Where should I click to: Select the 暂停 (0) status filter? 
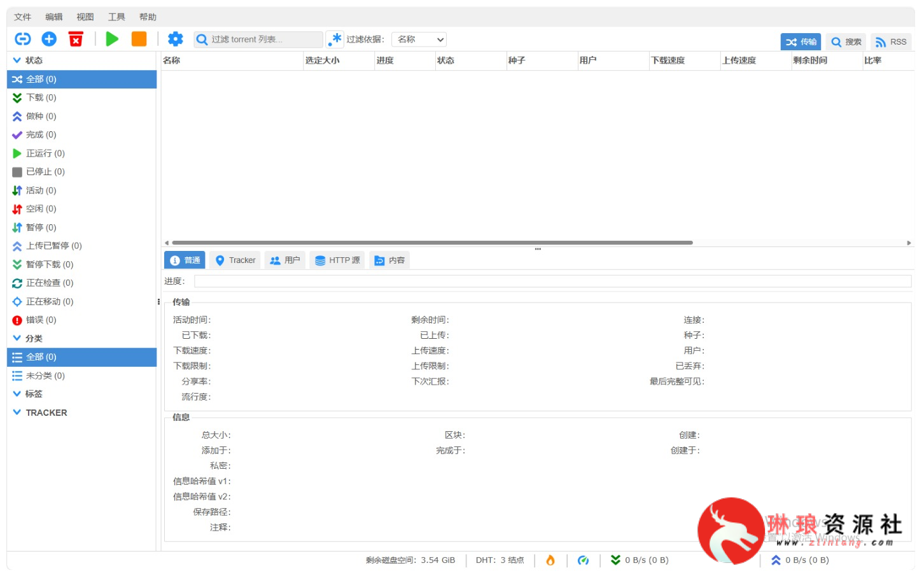click(x=81, y=227)
